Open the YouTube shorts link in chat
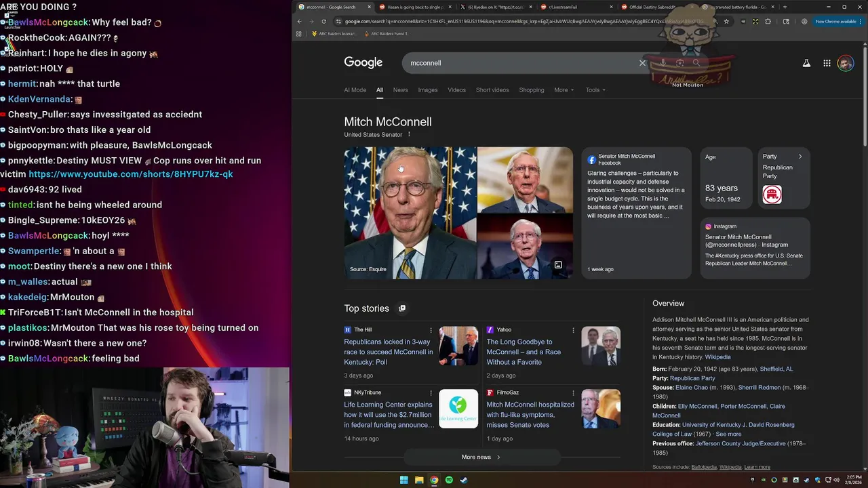This screenshot has height=488, width=868. pos(131,174)
